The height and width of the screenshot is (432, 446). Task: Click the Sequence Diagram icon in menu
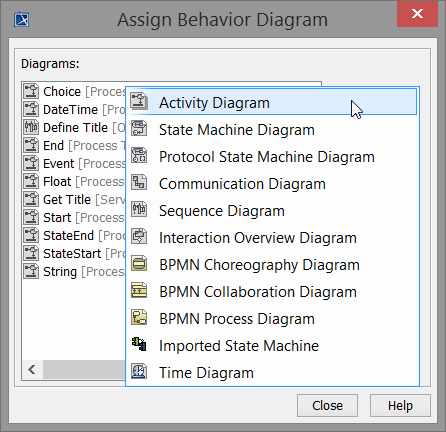pos(139,209)
